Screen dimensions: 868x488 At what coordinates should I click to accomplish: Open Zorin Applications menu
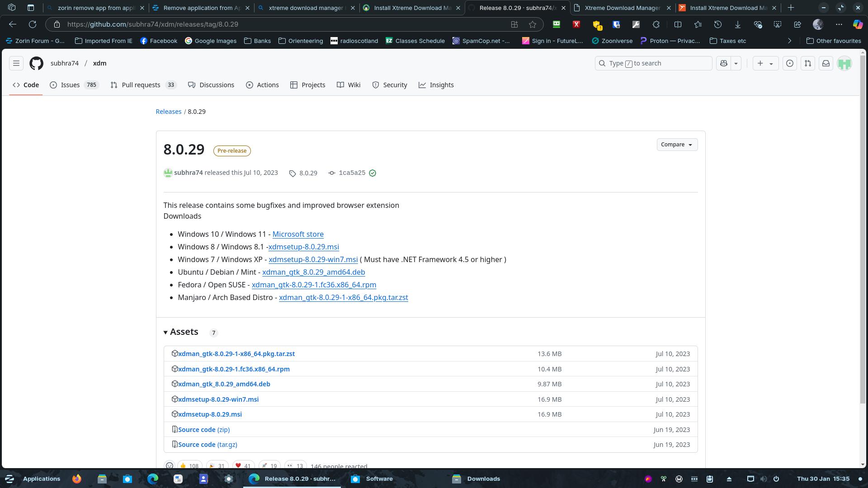click(33, 479)
